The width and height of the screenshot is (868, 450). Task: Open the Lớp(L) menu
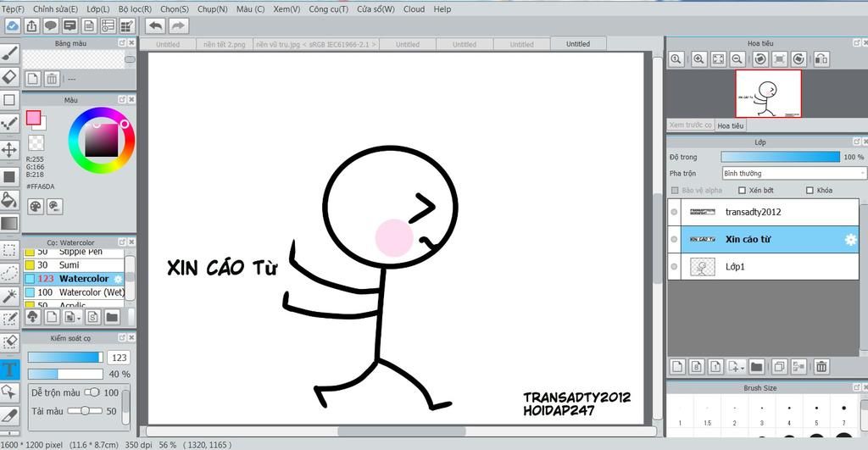click(x=98, y=8)
